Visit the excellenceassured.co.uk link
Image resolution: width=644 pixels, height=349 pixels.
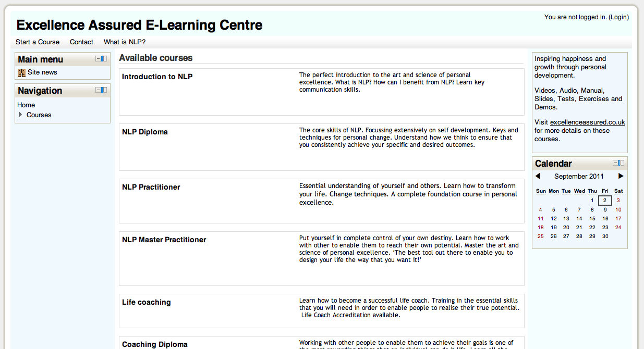[587, 122]
